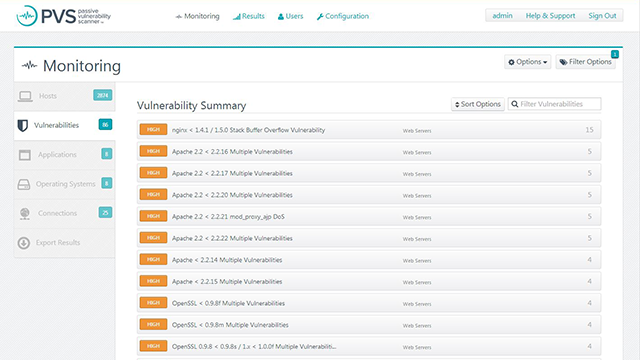This screenshot has height=360, width=640.
Task: Click Web Servers label on OpenSSL 0.9.8f row
Action: tap(417, 304)
